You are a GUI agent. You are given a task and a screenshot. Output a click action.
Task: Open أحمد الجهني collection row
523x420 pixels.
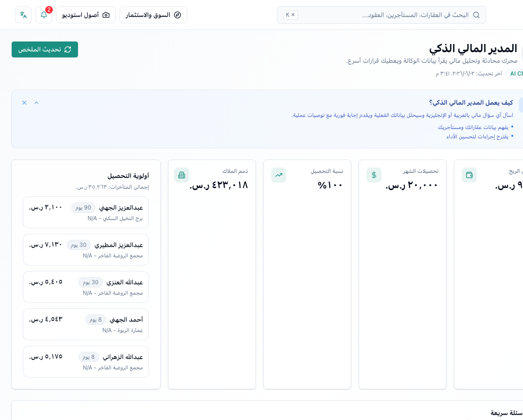[86, 324]
